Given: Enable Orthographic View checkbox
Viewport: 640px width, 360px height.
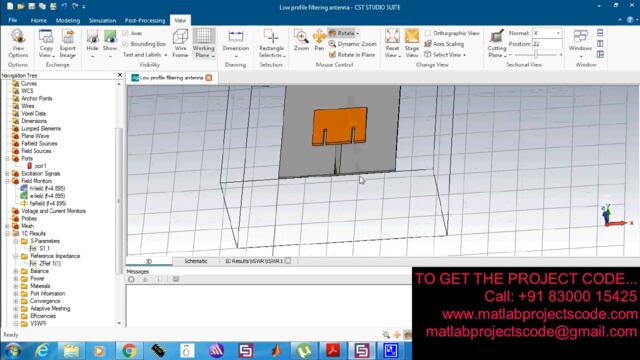Looking at the screenshot, I should 428,33.
